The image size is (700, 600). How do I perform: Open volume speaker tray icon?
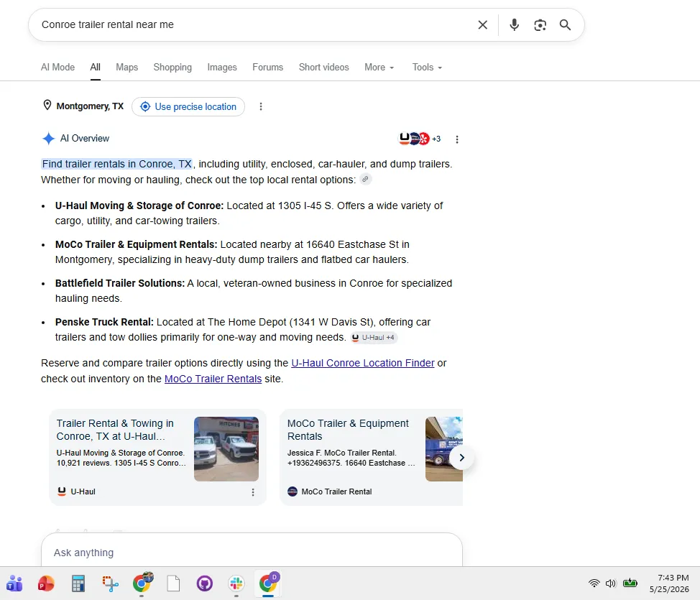(x=611, y=583)
